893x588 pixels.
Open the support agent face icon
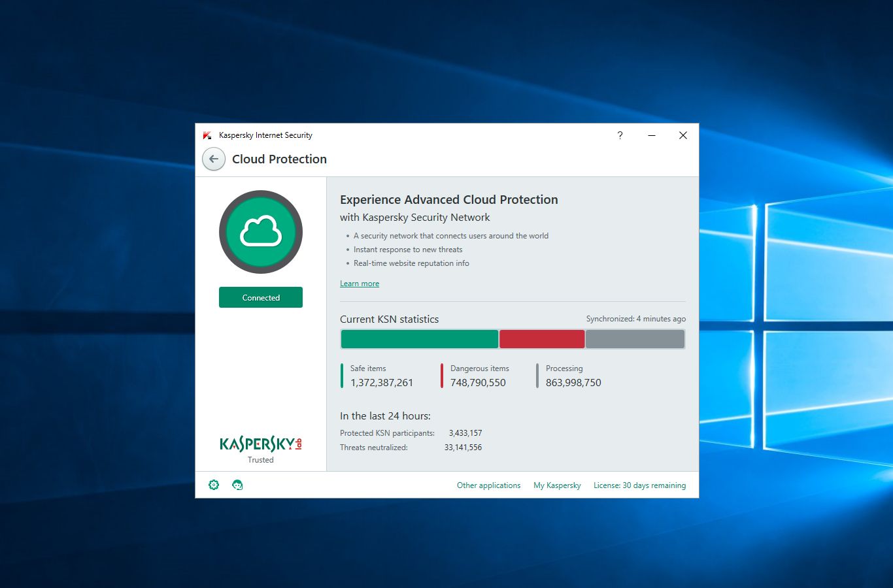pyautogui.click(x=237, y=485)
